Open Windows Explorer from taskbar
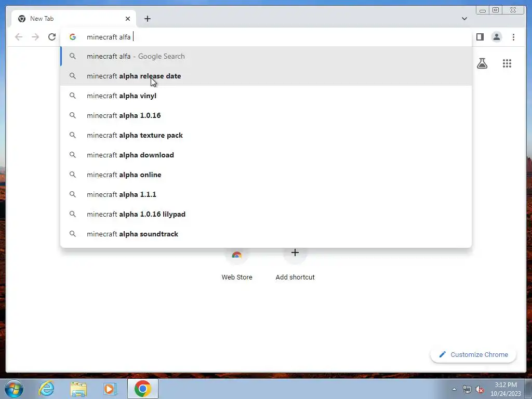 pos(78,389)
